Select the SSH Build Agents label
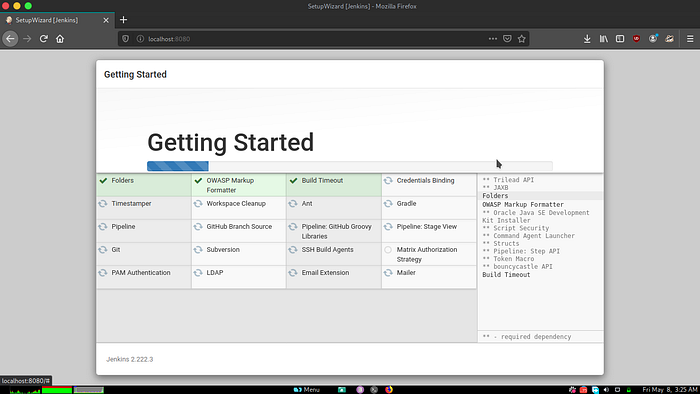 point(327,250)
